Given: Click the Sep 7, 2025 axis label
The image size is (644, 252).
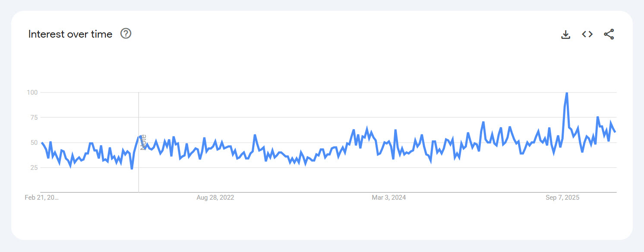Looking at the screenshot, I should (x=562, y=198).
